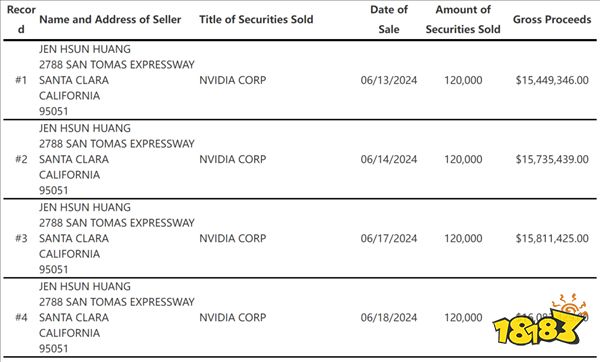600x362 pixels.
Task: Click the Amount of Securities Sold header
Action: tap(463, 20)
